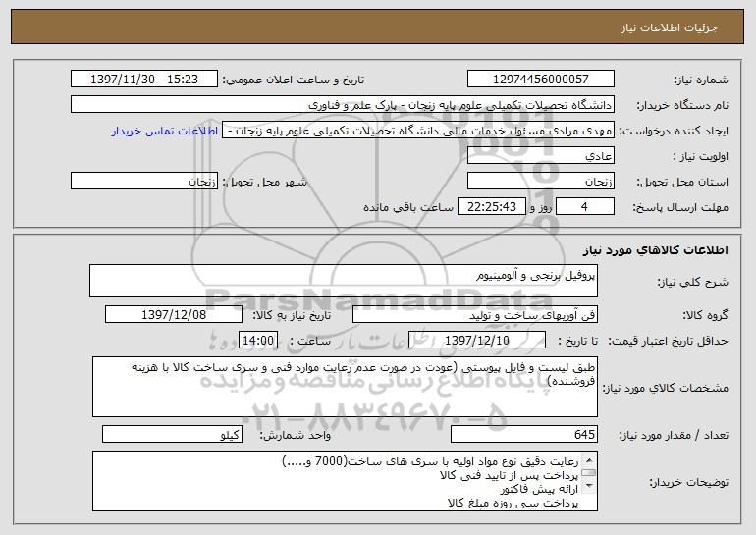
Task: Click the label اولویت نیاز
Action: tap(701, 157)
